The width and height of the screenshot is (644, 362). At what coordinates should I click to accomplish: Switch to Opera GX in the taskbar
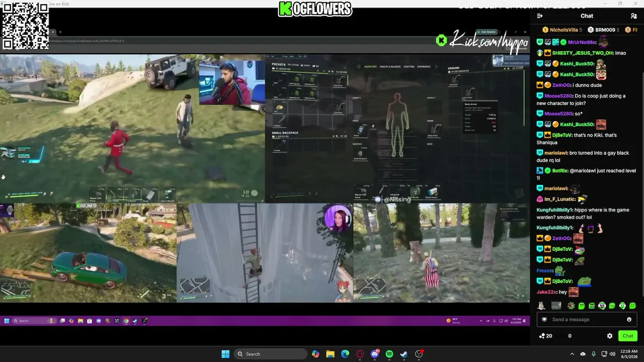click(360, 354)
